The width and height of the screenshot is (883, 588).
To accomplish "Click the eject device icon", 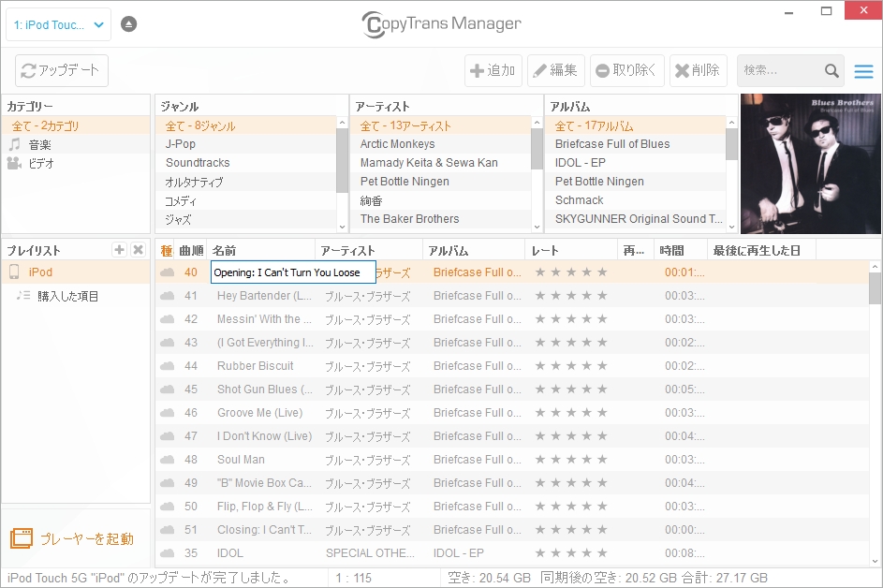I will tap(128, 24).
